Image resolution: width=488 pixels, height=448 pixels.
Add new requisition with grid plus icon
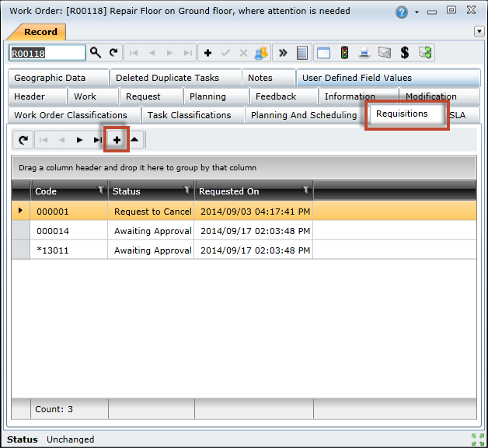(117, 140)
